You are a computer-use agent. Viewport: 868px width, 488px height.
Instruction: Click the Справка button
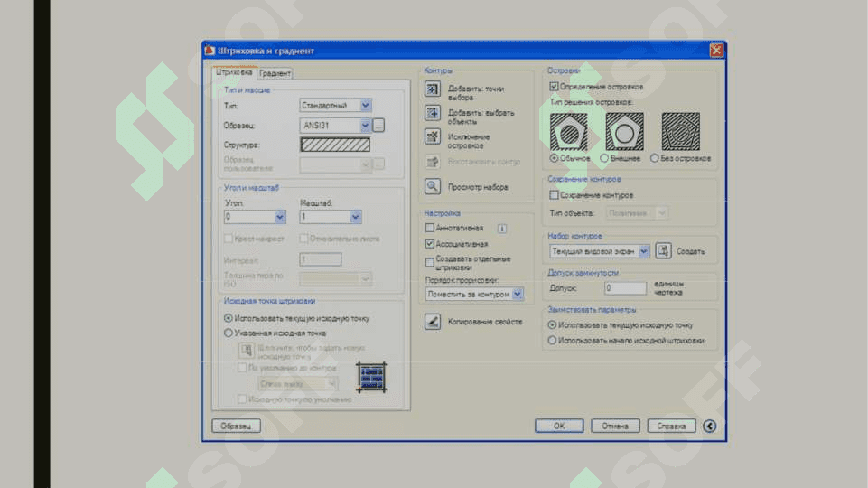(x=671, y=426)
